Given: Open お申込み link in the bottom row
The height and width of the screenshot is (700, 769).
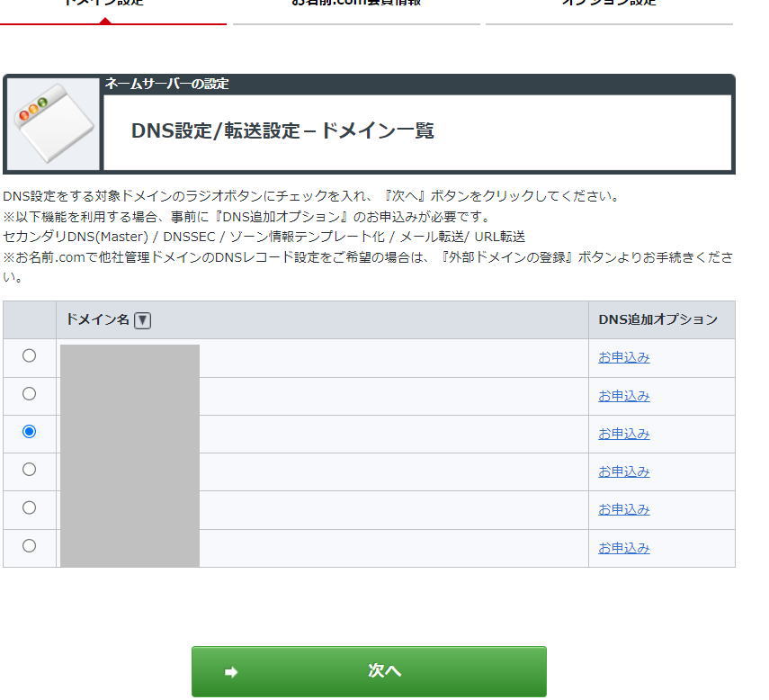Looking at the screenshot, I should click(622, 546).
